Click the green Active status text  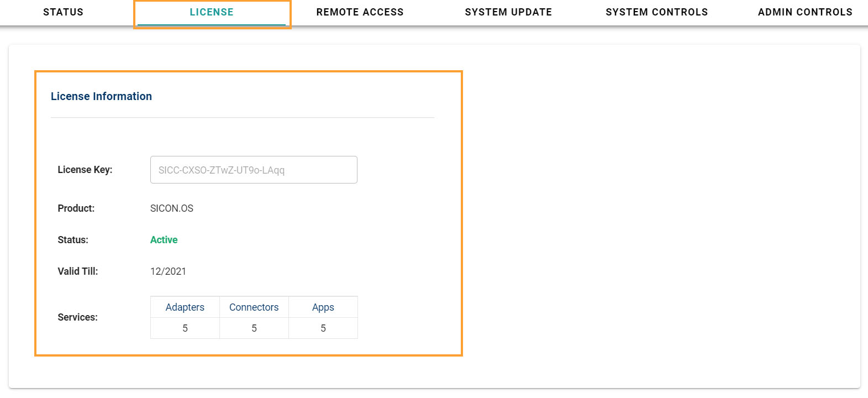click(x=164, y=240)
